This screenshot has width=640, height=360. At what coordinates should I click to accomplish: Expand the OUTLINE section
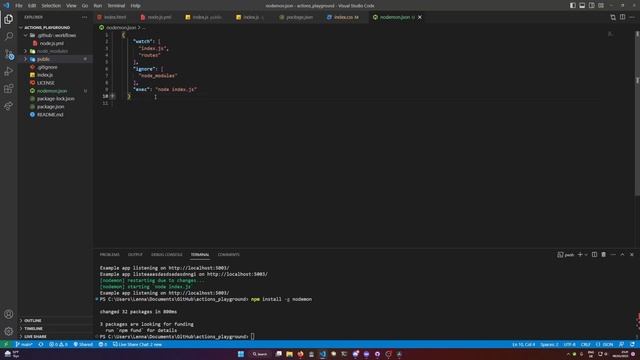coord(55,320)
